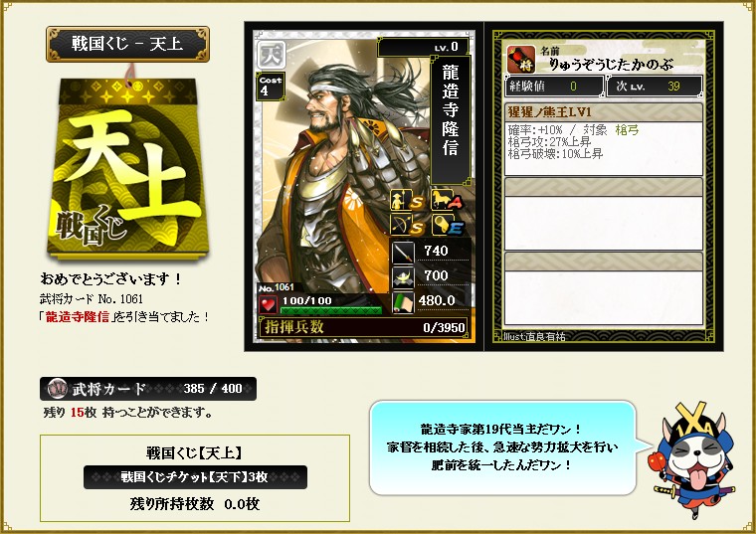
Task: Click the 戦国くじ－天上 title banner
Action: coord(127,44)
